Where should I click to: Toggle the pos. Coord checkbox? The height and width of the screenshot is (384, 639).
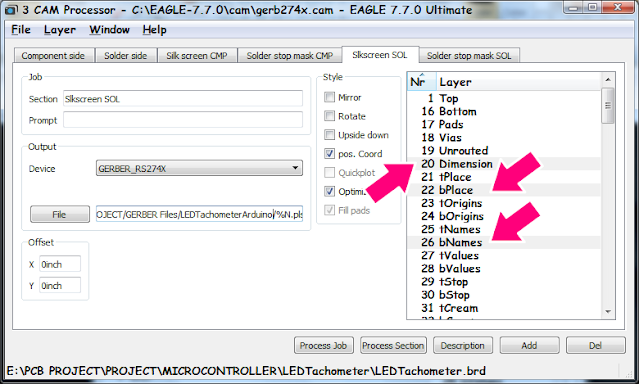pyautogui.click(x=329, y=153)
